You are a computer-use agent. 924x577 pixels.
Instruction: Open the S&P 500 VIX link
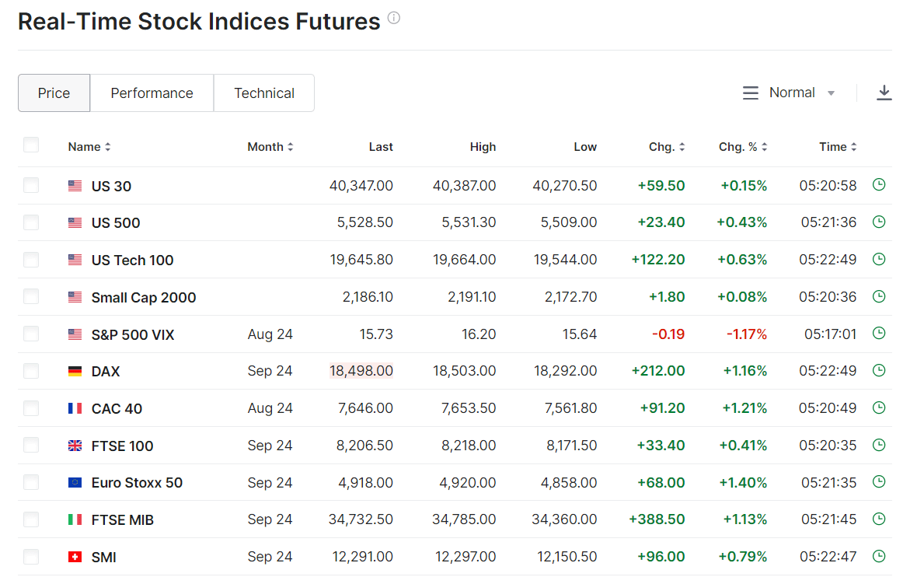point(133,334)
